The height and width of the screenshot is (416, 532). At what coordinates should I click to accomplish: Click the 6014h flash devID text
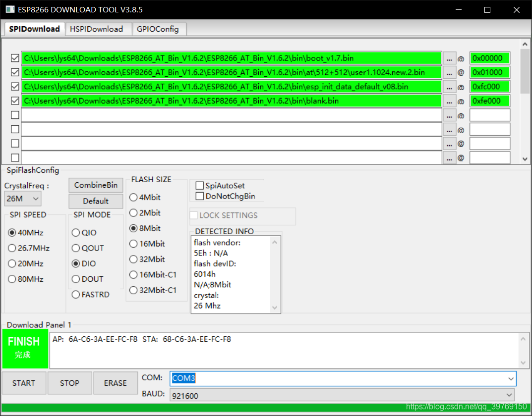coord(205,274)
